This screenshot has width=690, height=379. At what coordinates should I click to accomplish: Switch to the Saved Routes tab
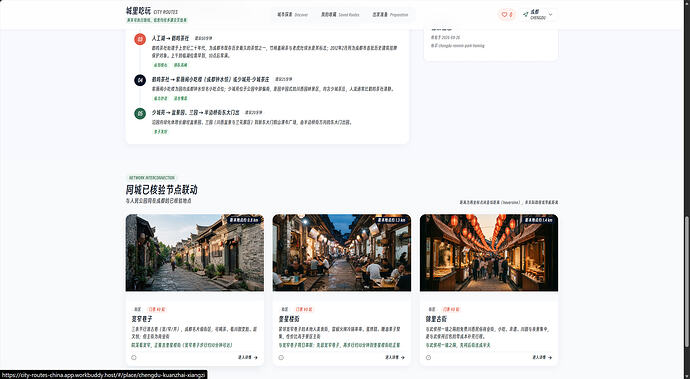tap(340, 15)
